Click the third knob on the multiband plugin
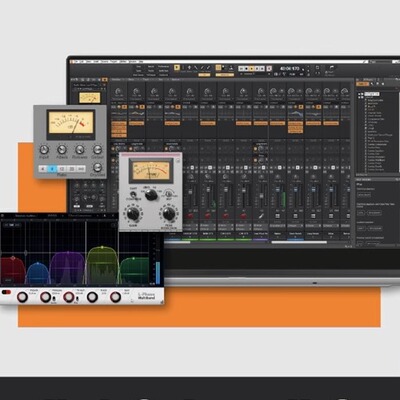 point(69,297)
